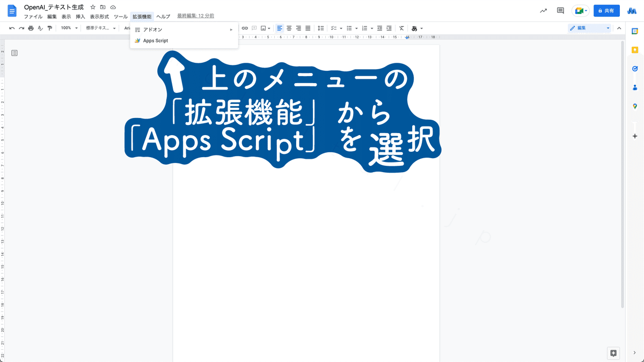Click the vertical document scrollbar
Viewport: 644px width, 362px height.
tap(623, 174)
